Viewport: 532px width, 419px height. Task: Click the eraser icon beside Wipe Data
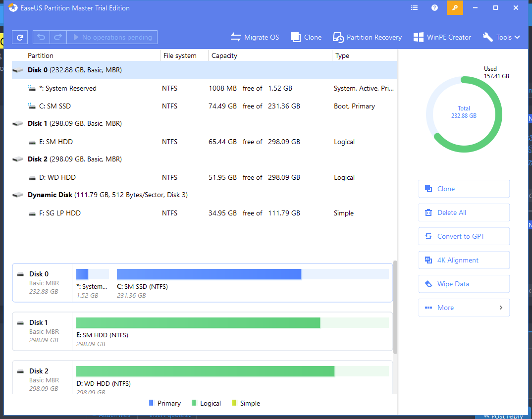coord(428,284)
